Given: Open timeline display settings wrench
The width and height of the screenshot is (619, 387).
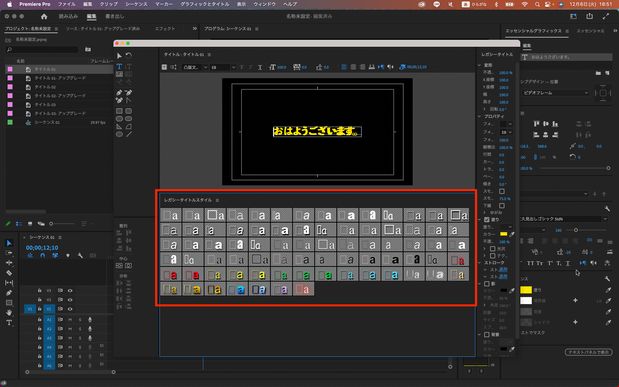Looking at the screenshot, I should pyautogui.click(x=81, y=256).
